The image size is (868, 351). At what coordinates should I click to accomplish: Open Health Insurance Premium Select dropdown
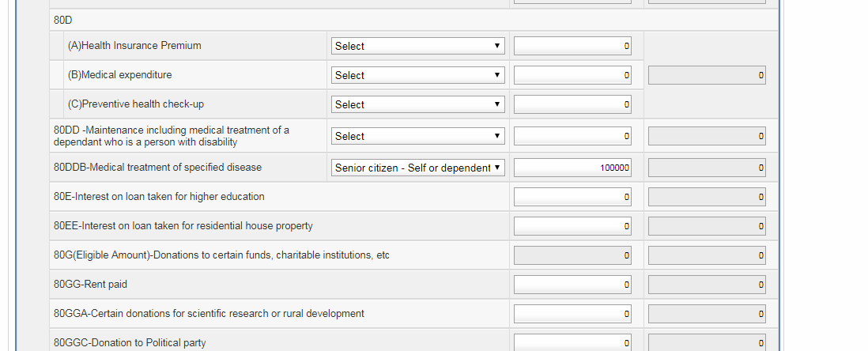(x=418, y=46)
